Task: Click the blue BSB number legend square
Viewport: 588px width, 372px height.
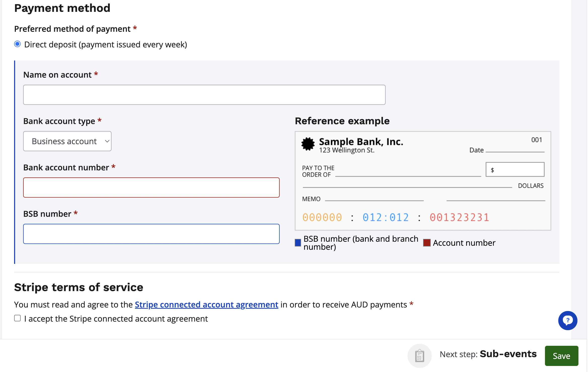Action: click(x=298, y=243)
